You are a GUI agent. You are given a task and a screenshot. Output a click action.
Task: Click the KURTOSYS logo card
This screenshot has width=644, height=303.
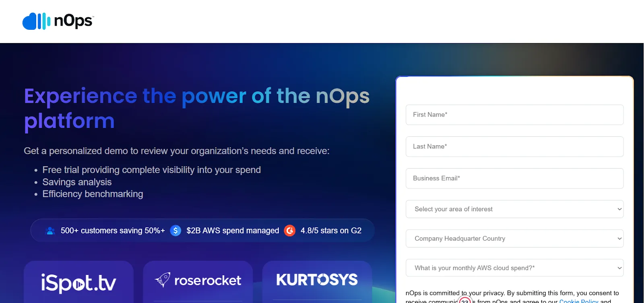click(x=317, y=282)
